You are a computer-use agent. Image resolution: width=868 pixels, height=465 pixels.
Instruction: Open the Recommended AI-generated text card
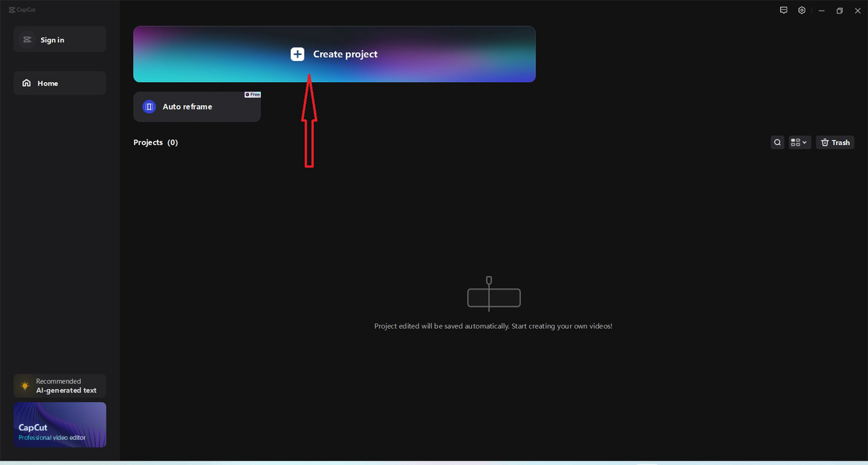tap(60, 386)
